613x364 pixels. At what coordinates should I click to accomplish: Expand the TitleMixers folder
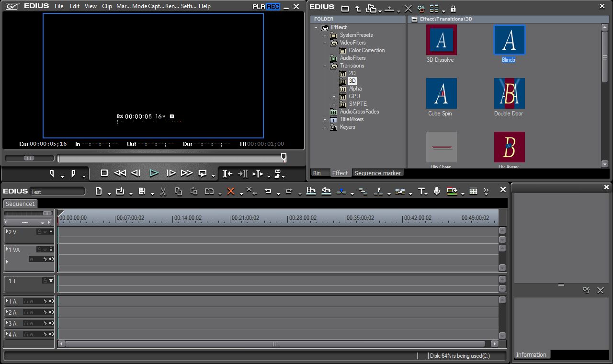325,119
